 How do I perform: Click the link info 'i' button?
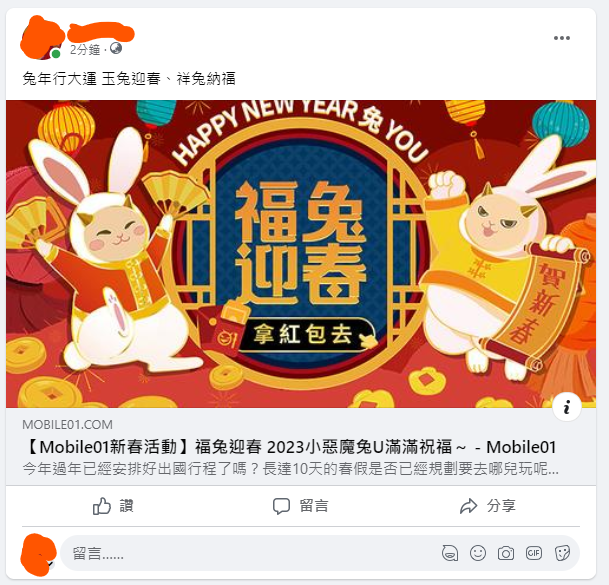[x=567, y=407]
